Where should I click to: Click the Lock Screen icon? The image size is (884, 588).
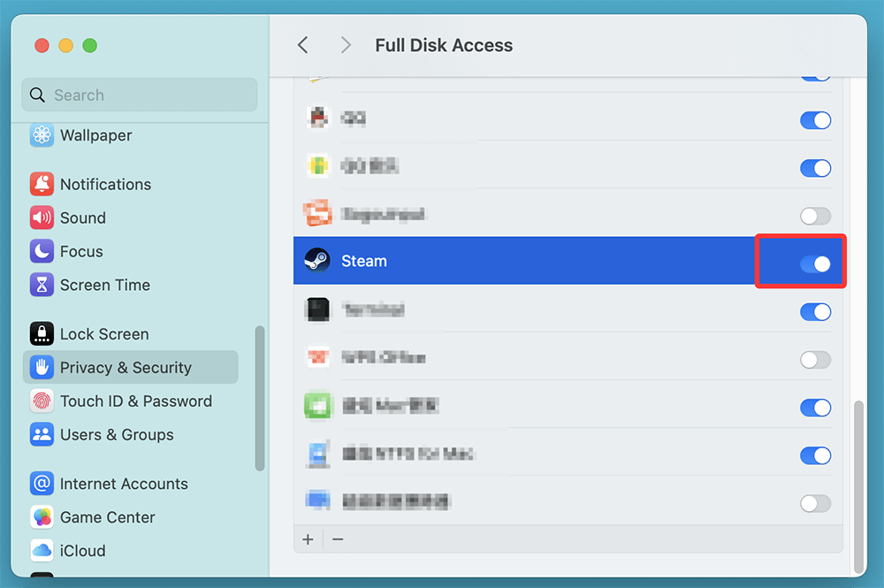(42, 334)
